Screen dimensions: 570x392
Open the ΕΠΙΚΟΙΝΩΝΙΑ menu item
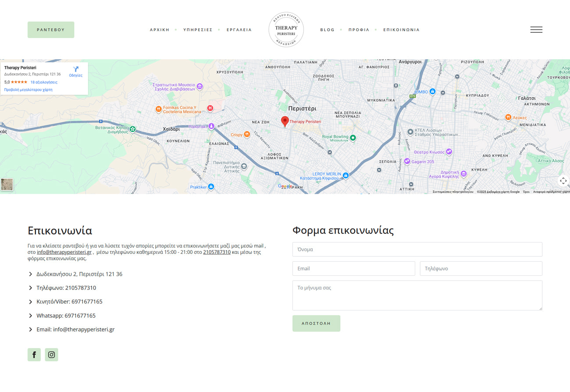[x=401, y=30]
